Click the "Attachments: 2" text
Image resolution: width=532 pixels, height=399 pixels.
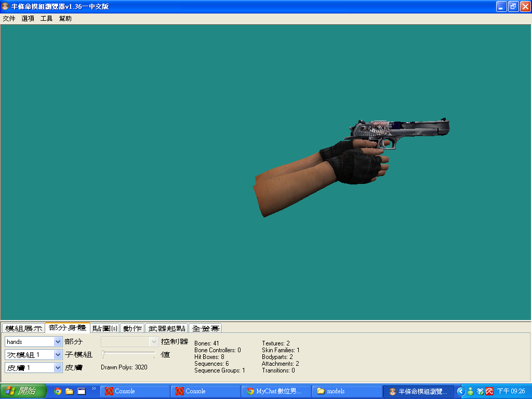(x=280, y=364)
